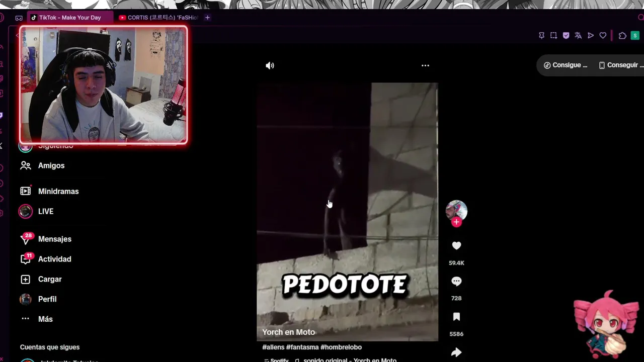This screenshot has height=362, width=644.
Task: Open the #hombrelobo hashtag
Action: (341, 347)
